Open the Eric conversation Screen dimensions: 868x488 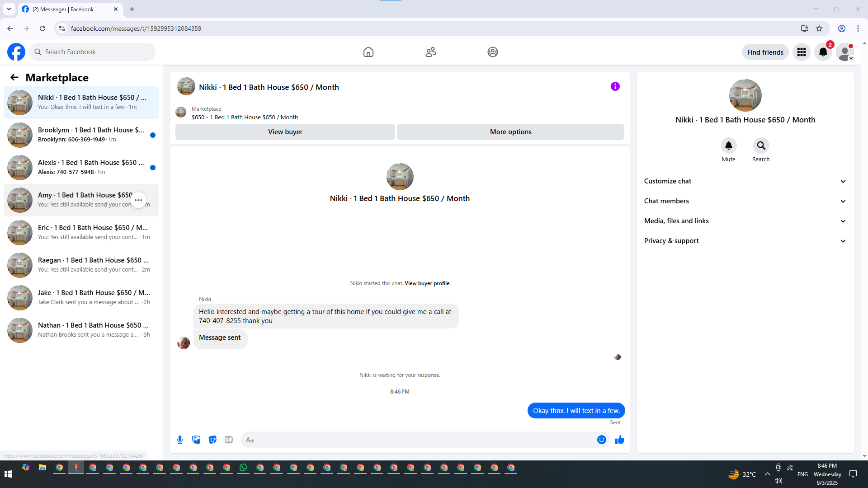click(81, 233)
